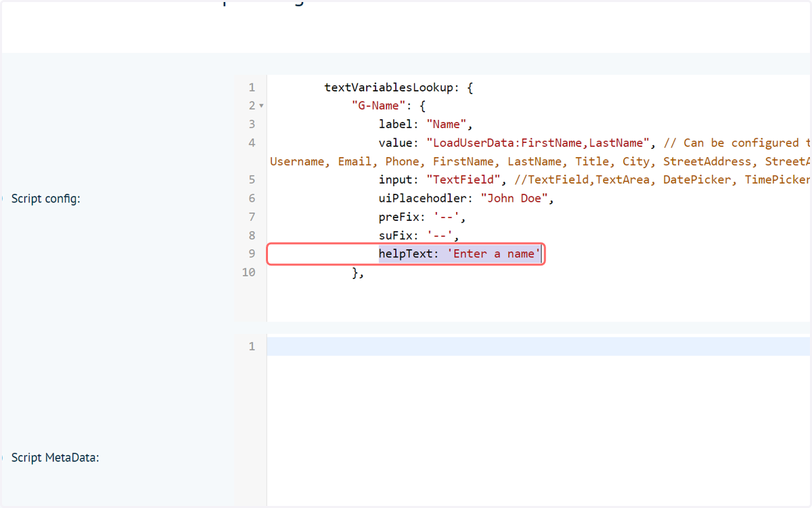The height and width of the screenshot is (508, 812).
Task: Click the "LoadUserData:FirstName,LastName" value string
Action: tap(538, 143)
